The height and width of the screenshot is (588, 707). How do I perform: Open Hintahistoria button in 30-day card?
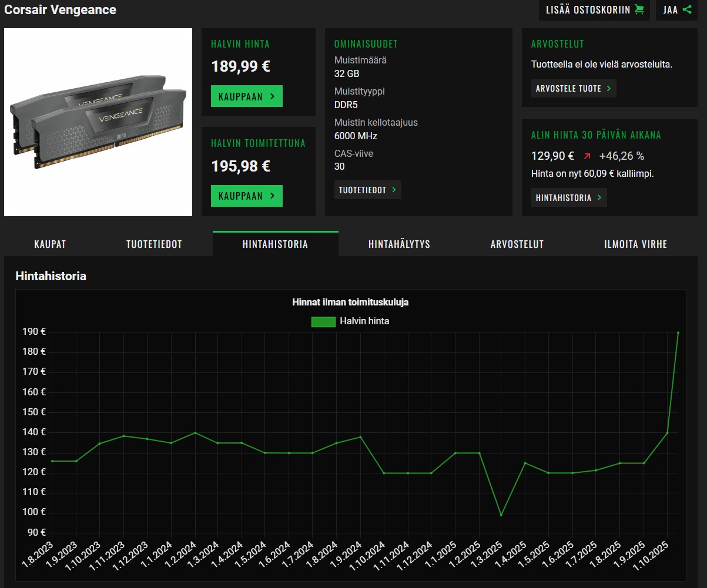(569, 197)
